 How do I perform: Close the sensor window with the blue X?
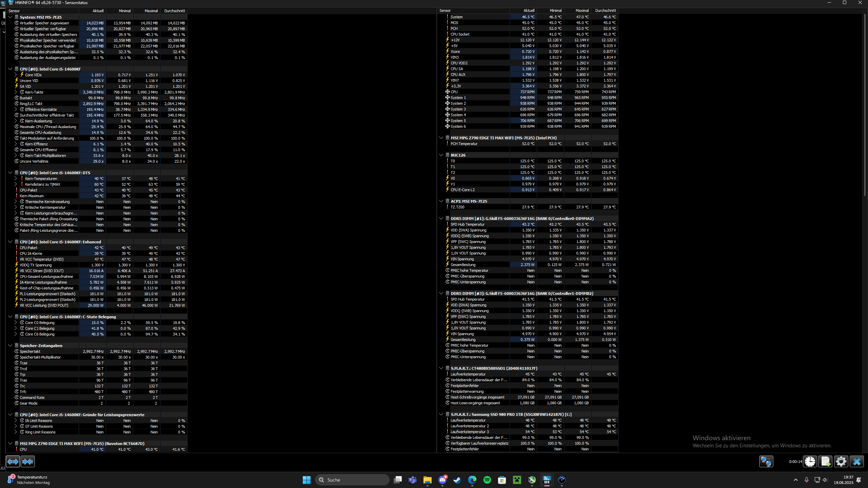pos(856,461)
